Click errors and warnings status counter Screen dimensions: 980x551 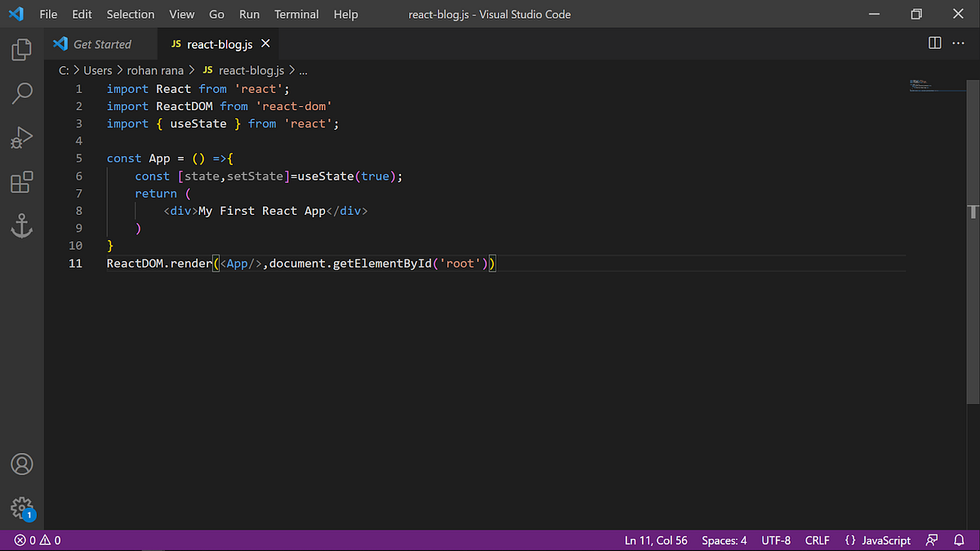click(36, 540)
